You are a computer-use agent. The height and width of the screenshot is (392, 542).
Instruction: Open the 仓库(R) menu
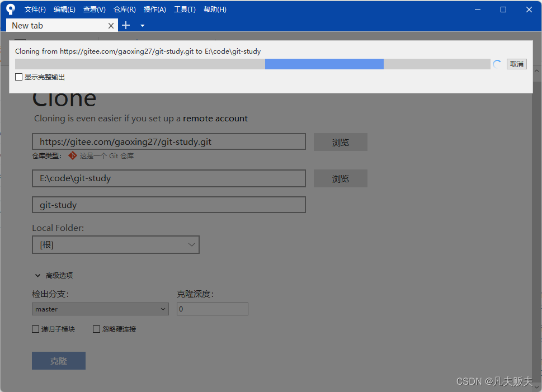(124, 10)
